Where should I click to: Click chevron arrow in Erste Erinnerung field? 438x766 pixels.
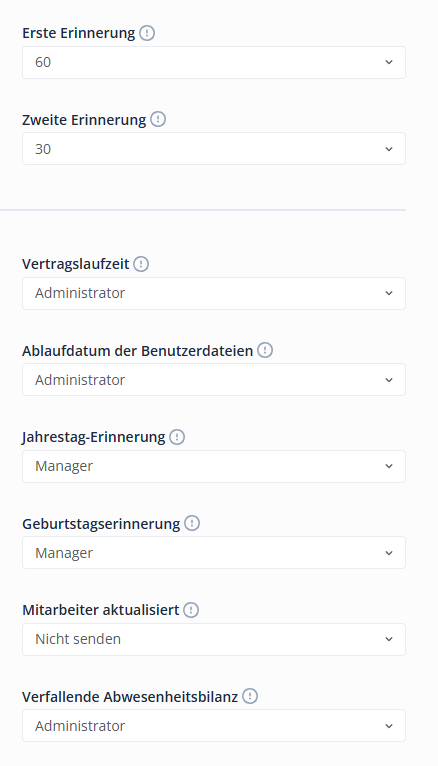click(x=389, y=63)
